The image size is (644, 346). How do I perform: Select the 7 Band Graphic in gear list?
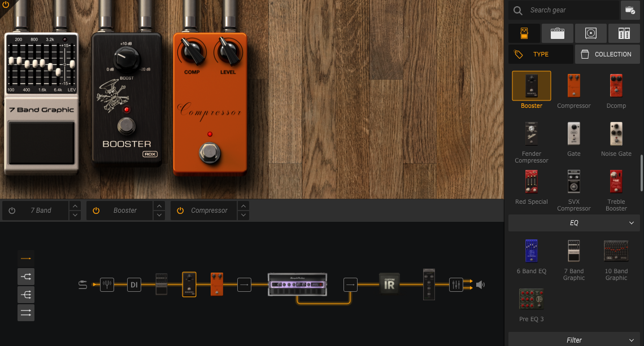(x=574, y=259)
